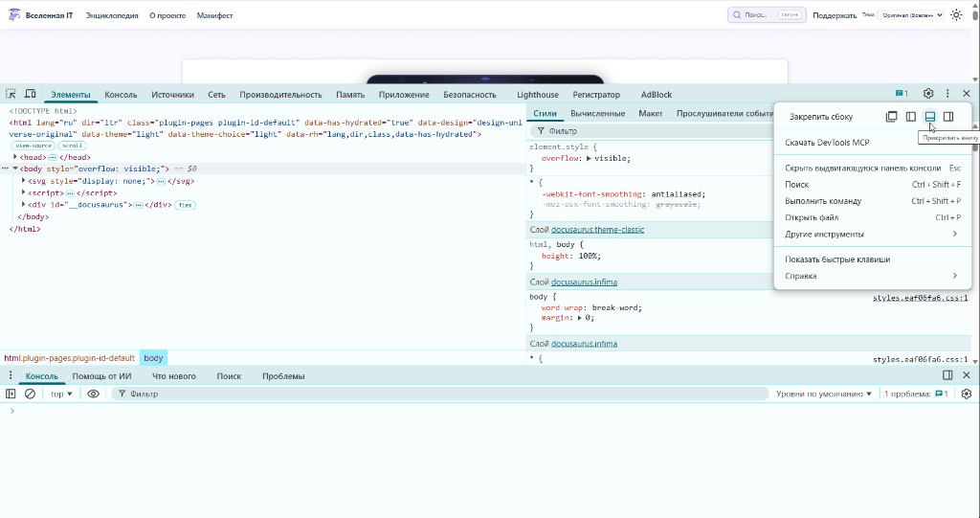Choose Открыть файл menu item
Screen dimensions: 980x518
(871, 217)
